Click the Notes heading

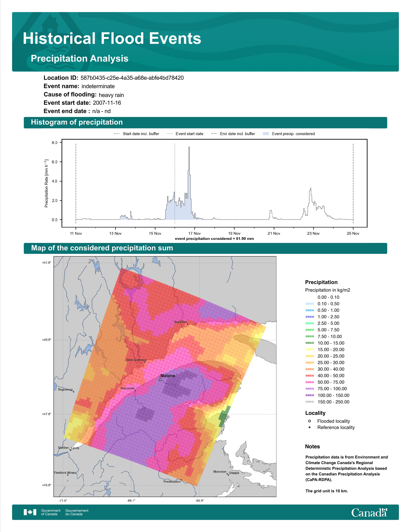coord(312,447)
